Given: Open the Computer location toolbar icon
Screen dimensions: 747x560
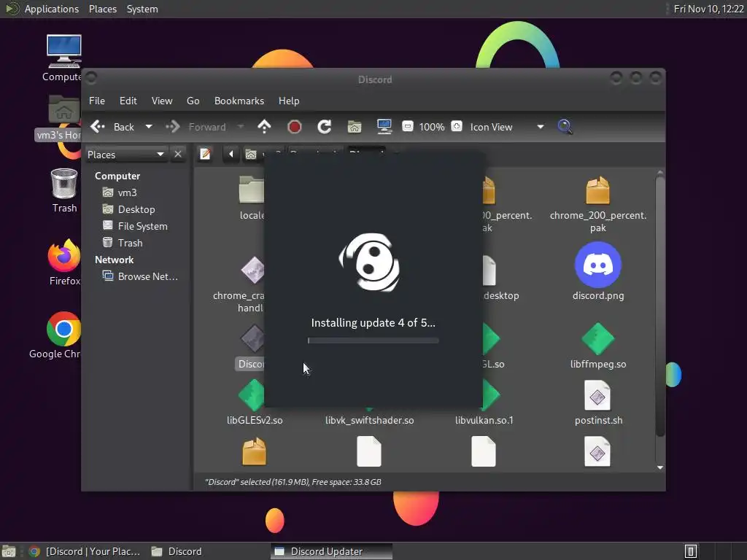Looking at the screenshot, I should click(x=384, y=127).
